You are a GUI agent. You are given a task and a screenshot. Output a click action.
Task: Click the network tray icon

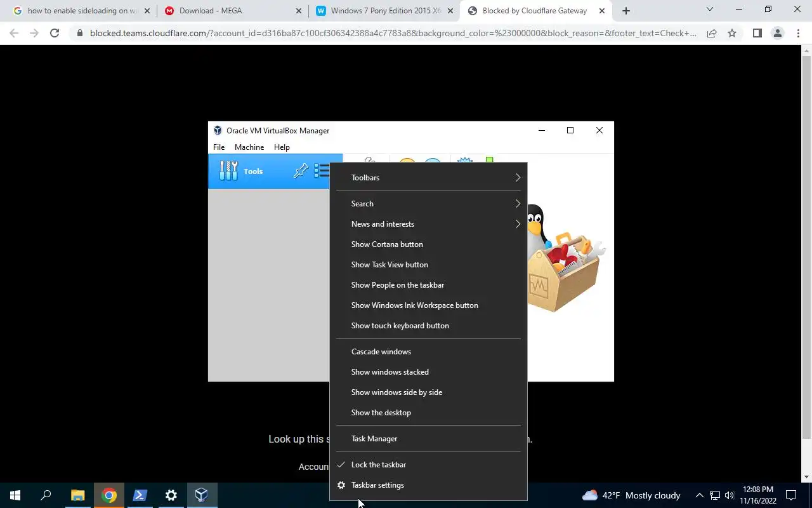(715, 495)
